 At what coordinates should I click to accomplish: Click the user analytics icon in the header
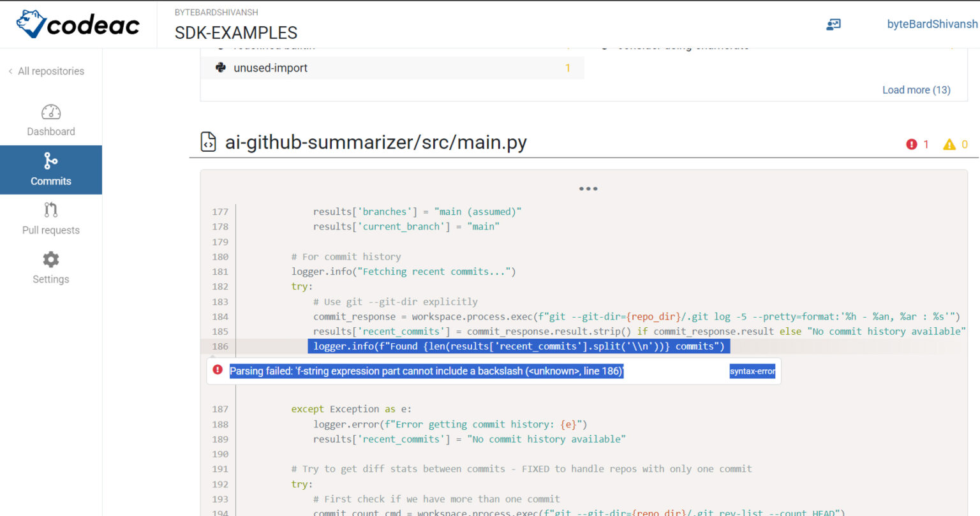point(833,24)
